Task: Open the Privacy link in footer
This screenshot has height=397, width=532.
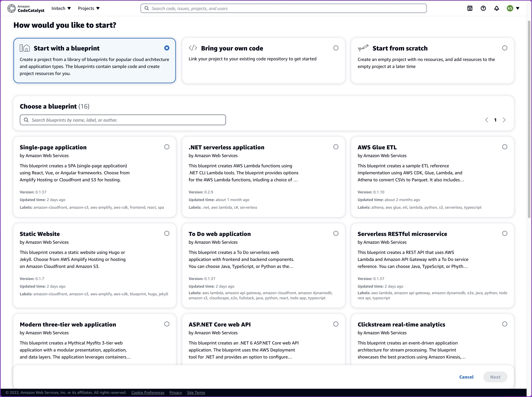Action: pyautogui.click(x=176, y=392)
